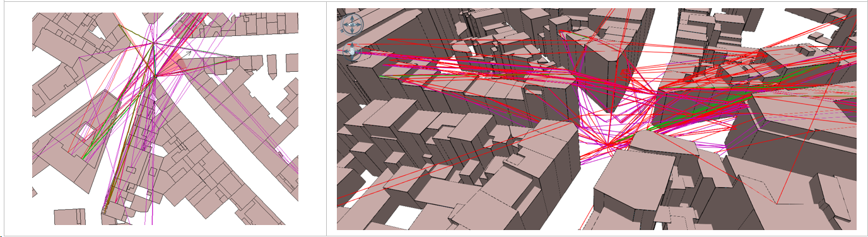Click the look-up arrow on the compass control
868x237 pixels.
[352, 18]
